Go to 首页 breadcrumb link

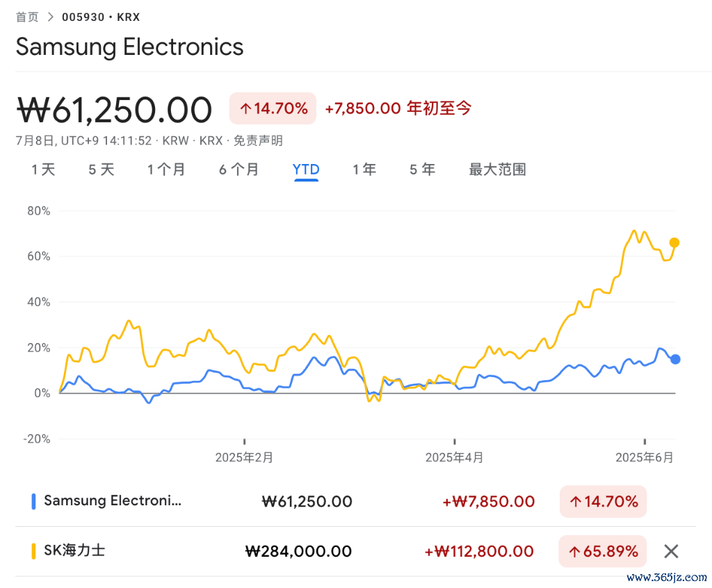click(x=27, y=17)
